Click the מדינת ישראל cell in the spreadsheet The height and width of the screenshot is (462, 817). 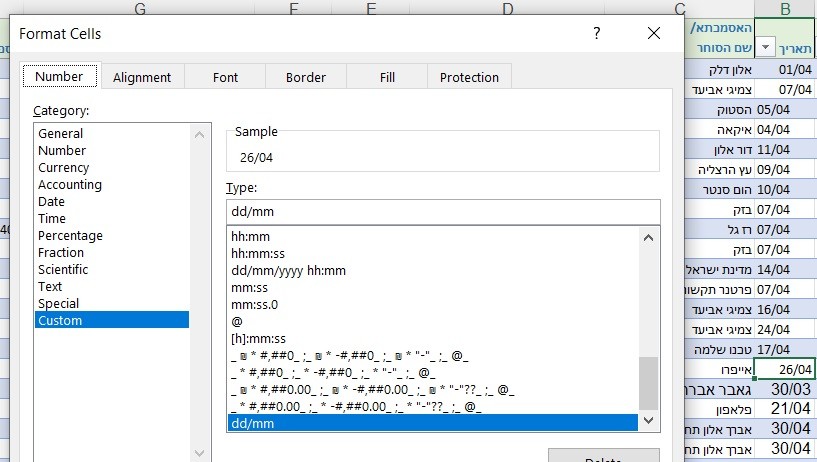coord(719,269)
